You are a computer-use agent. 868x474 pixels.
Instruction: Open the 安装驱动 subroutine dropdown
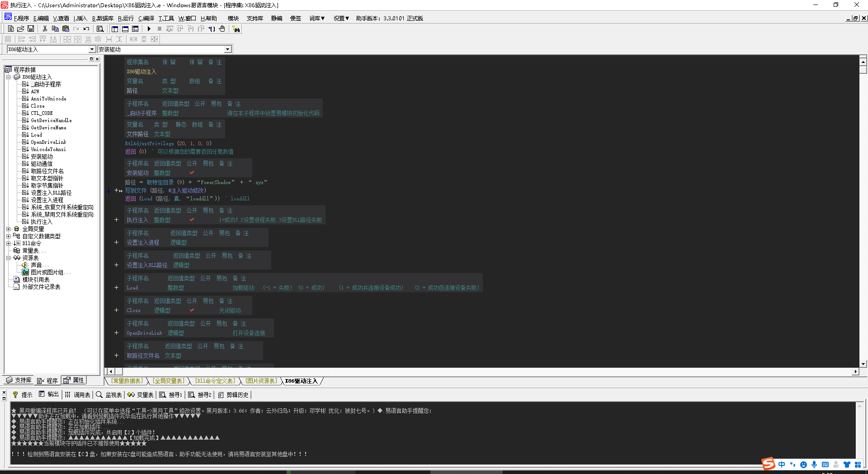227,49
